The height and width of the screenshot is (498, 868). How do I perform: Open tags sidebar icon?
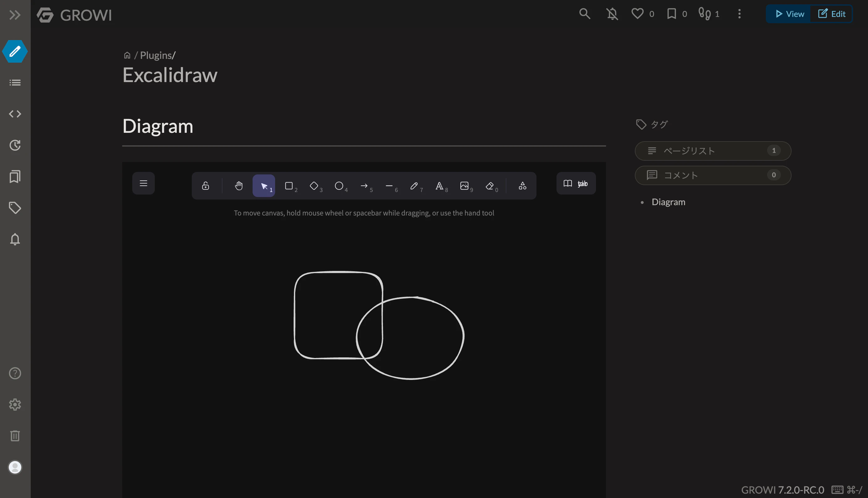[15, 208]
